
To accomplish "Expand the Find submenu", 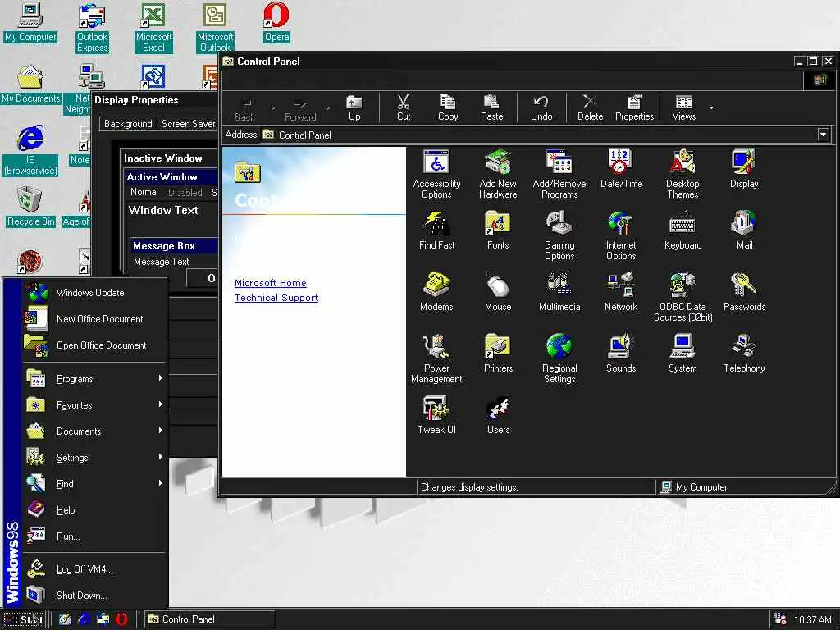I will pyautogui.click(x=95, y=484).
